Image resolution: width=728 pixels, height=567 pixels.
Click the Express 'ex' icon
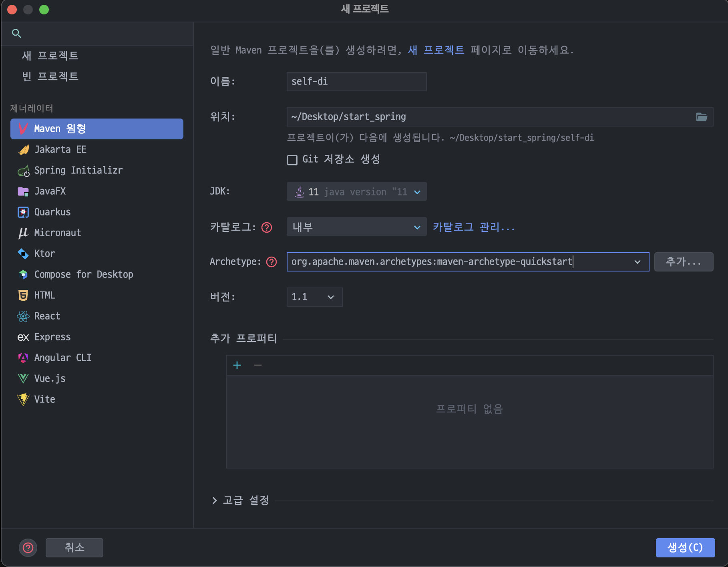coord(23,337)
